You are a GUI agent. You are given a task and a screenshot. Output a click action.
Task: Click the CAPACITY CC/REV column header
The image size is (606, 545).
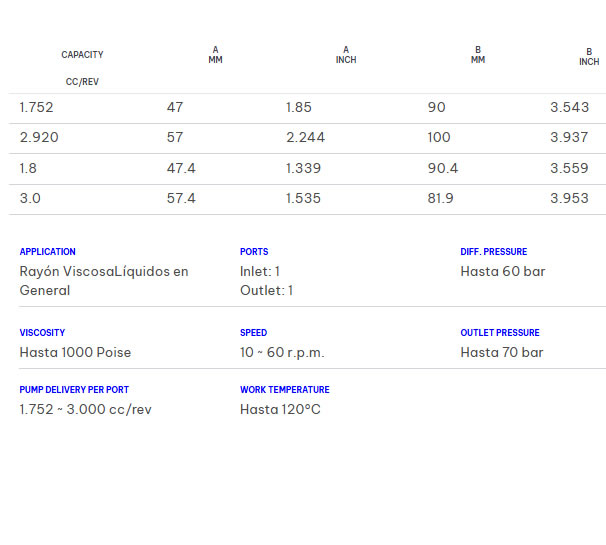pos(82,68)
